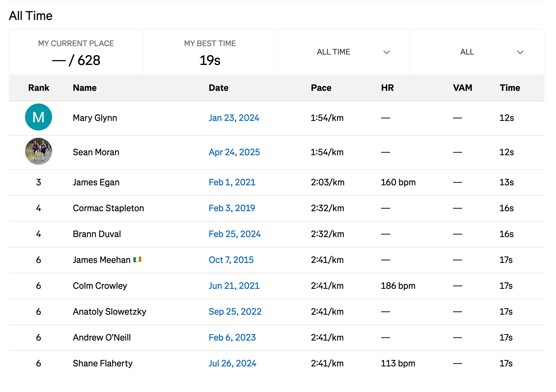Open the Sep 25, 2022 activity link
Viewport: 556px width, 392px height.
[235, 312]
